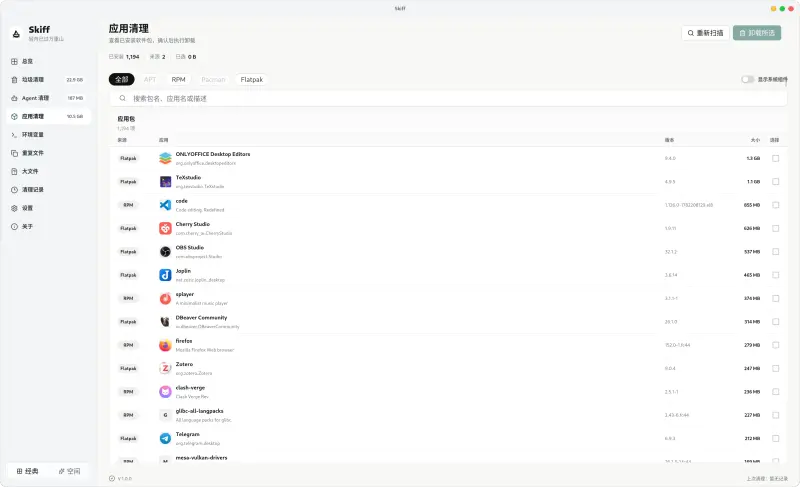Viewport: 800px width, 487px height.
Task: Switch to 空间 view at bottom
Action: 69,471
